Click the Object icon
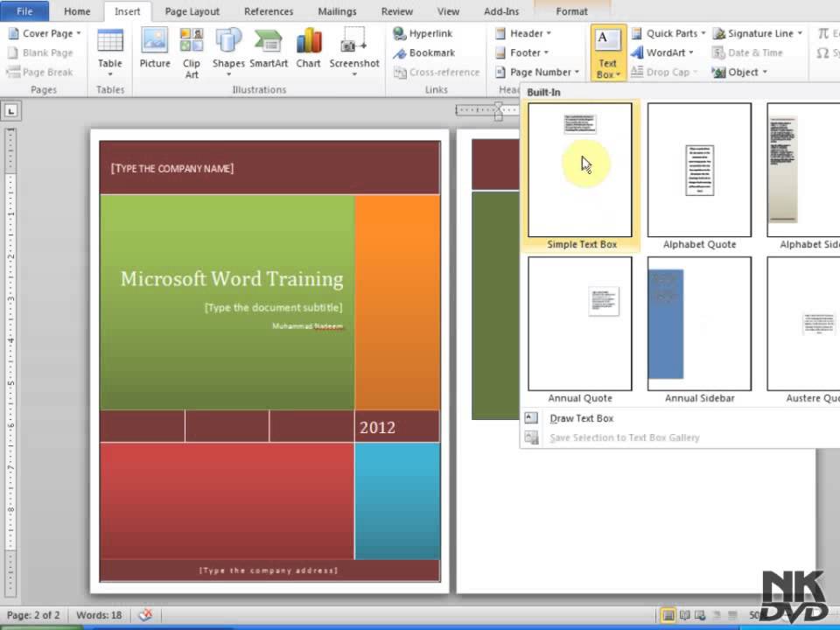 click(719, 72)
